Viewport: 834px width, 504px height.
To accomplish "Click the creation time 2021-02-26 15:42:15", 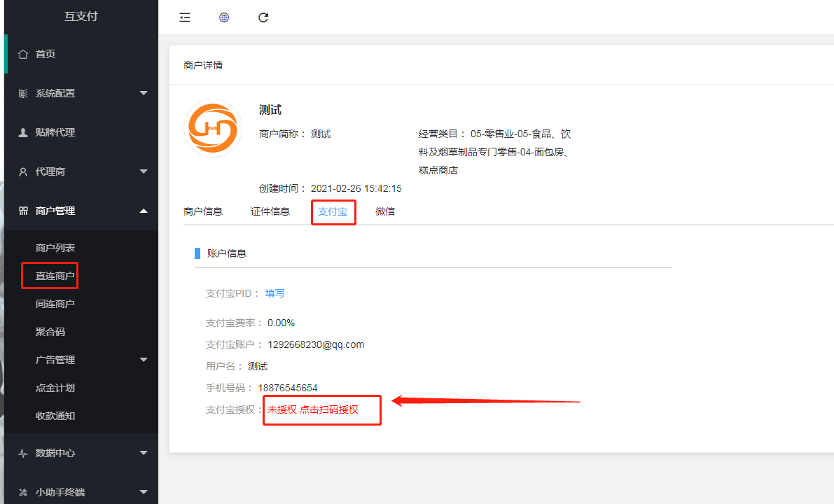I will pos(356,189).
